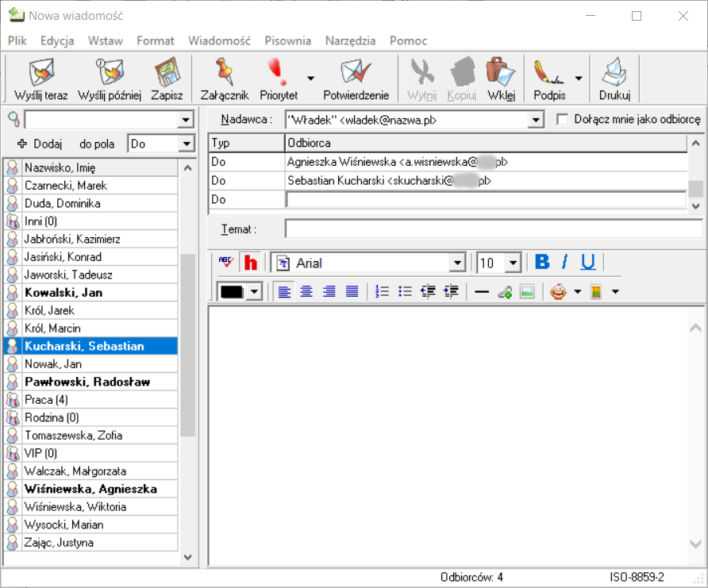Select contact Kowalski, Jan

coord(90,293)
